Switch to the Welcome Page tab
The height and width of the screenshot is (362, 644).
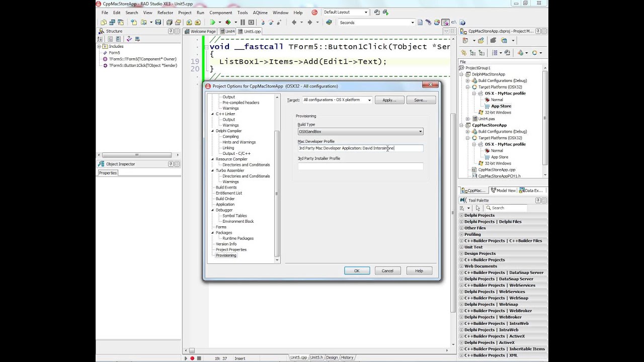[x=200, y=31]
